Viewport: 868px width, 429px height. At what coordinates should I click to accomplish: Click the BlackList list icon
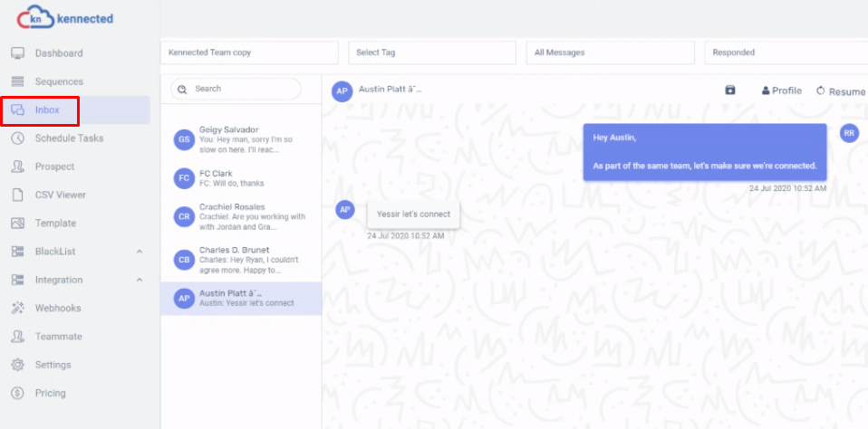[18, 252]
